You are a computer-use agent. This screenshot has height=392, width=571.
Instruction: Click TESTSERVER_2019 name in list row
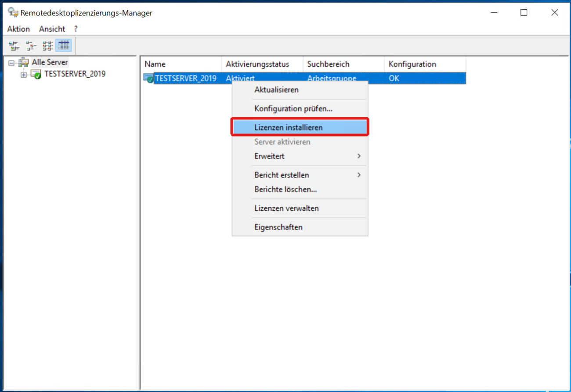[x=185, y=79]
